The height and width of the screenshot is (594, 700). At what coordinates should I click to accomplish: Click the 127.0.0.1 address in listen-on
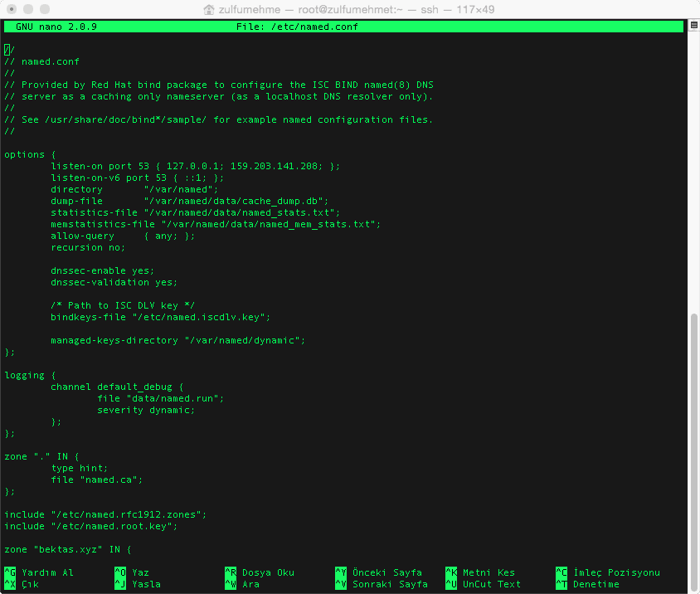[x=192, y=166]
